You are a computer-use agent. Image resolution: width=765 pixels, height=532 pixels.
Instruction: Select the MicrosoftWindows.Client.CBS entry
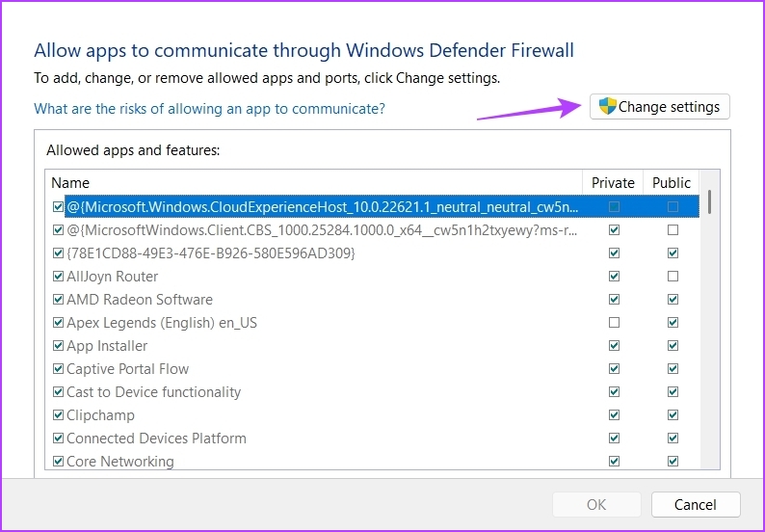(x=322, y=230)
